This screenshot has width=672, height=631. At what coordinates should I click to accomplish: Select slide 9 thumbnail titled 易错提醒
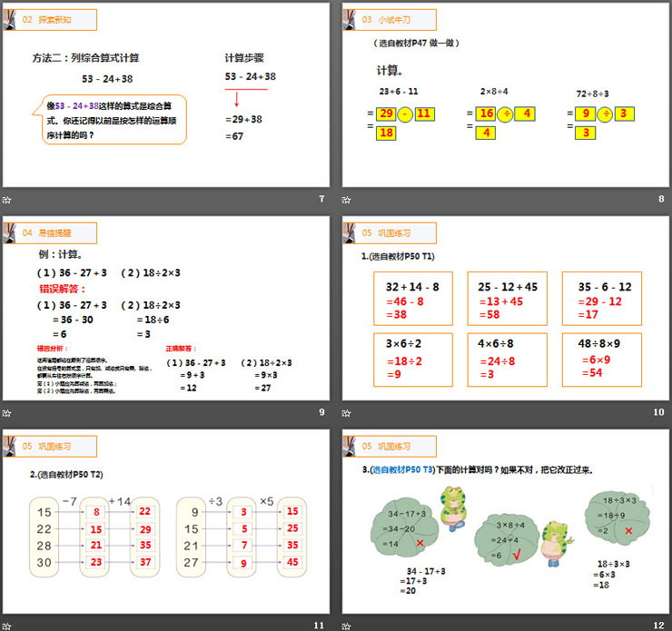coord(166,308)
